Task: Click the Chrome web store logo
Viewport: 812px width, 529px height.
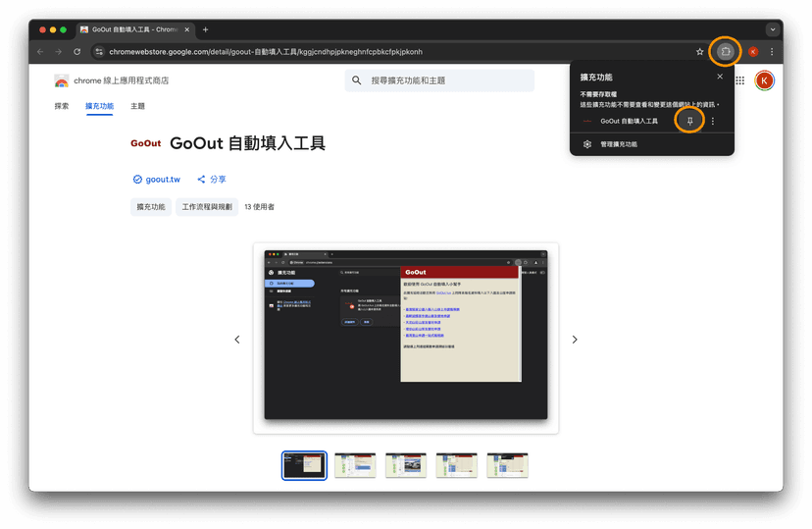Action: click(61, 80)
